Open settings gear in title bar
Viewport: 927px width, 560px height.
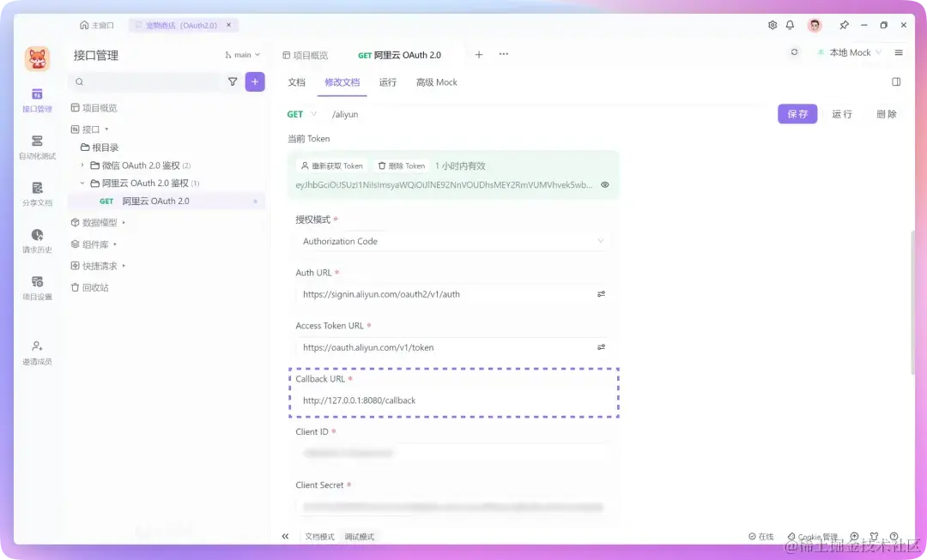772,25
